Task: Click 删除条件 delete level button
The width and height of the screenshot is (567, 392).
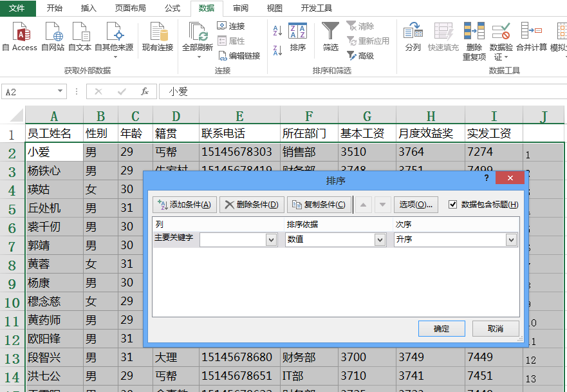Action: click(x=252, y=205)
